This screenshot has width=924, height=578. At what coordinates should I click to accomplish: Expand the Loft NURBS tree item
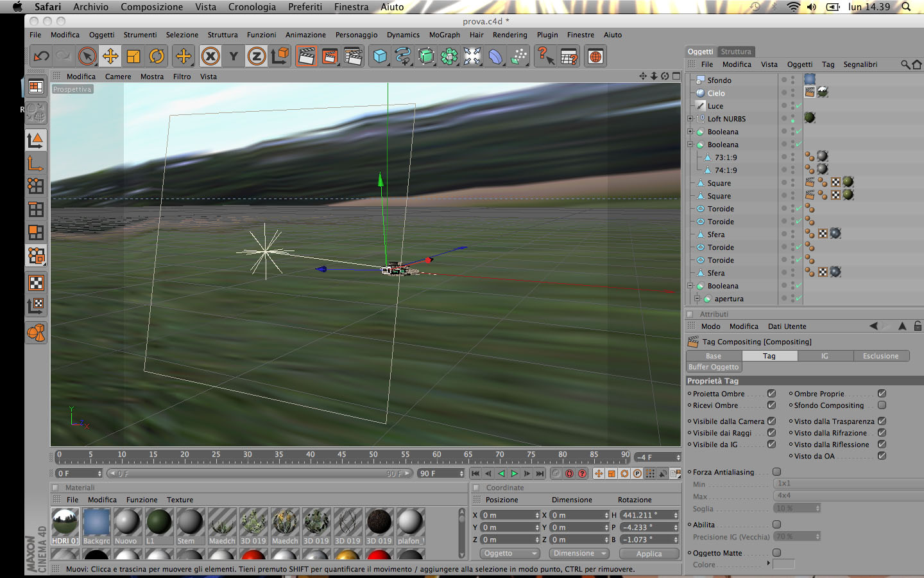click(690, 119)
